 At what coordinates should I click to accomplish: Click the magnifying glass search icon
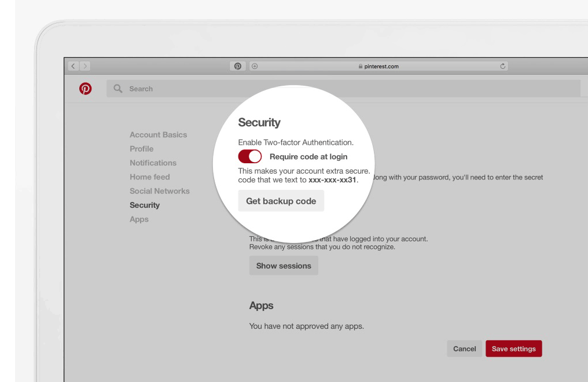tap(118, 89)
